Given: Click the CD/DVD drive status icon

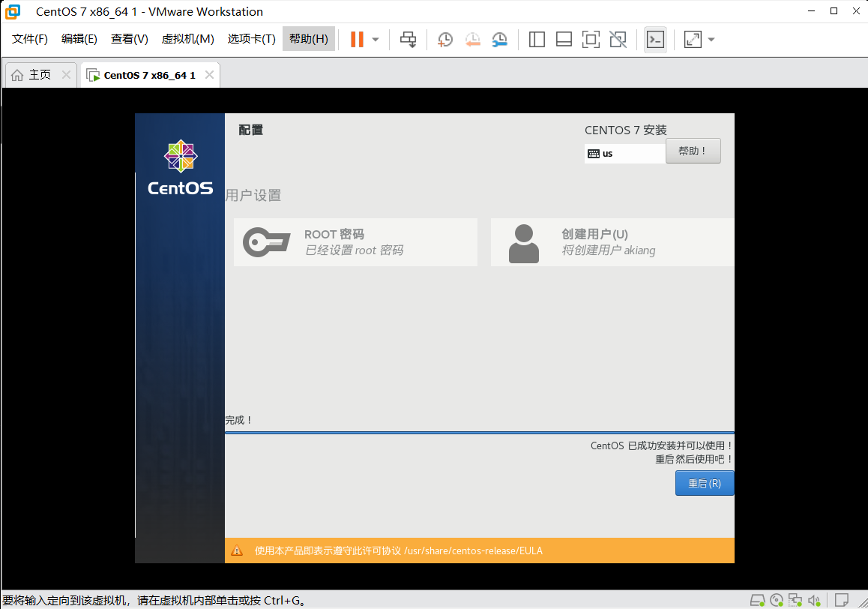Looking at the screenshot, I should tap(777, 600).
